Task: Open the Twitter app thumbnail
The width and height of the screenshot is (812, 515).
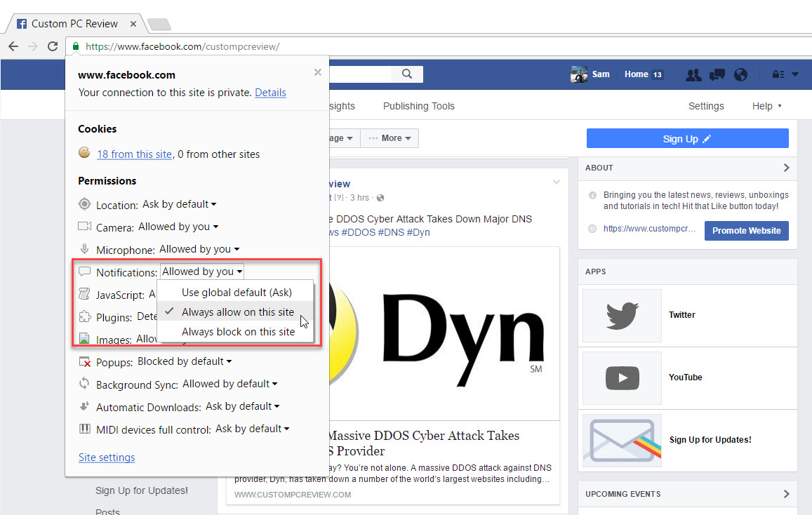Action: pos(622,316)
